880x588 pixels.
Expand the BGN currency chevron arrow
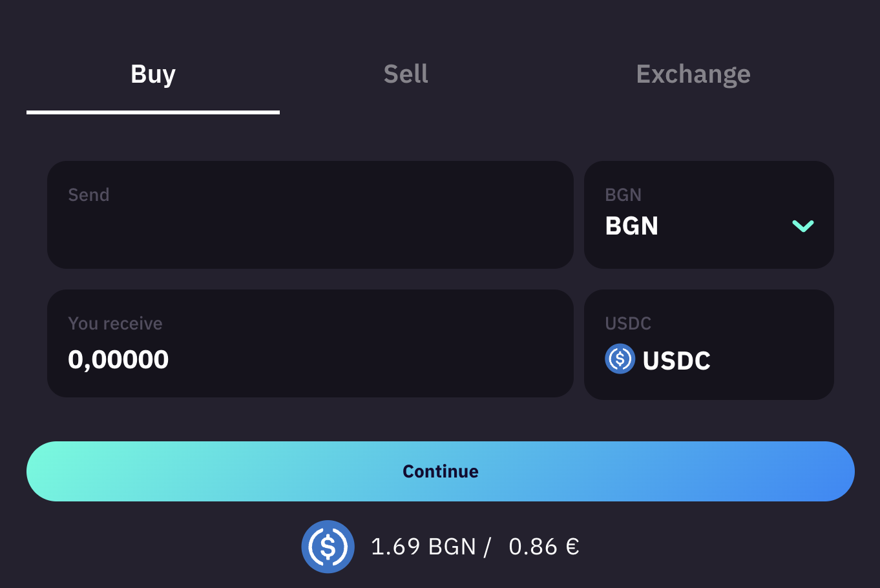point(802,226)
